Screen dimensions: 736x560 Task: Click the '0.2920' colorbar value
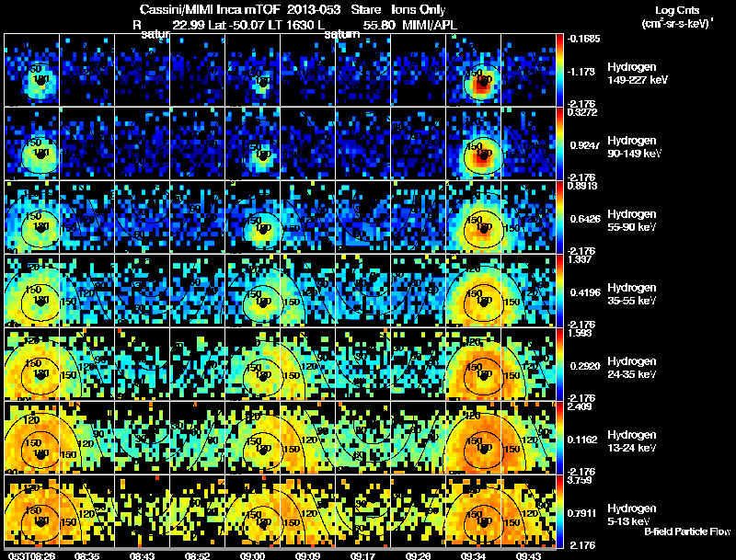(x=585, y=366)
